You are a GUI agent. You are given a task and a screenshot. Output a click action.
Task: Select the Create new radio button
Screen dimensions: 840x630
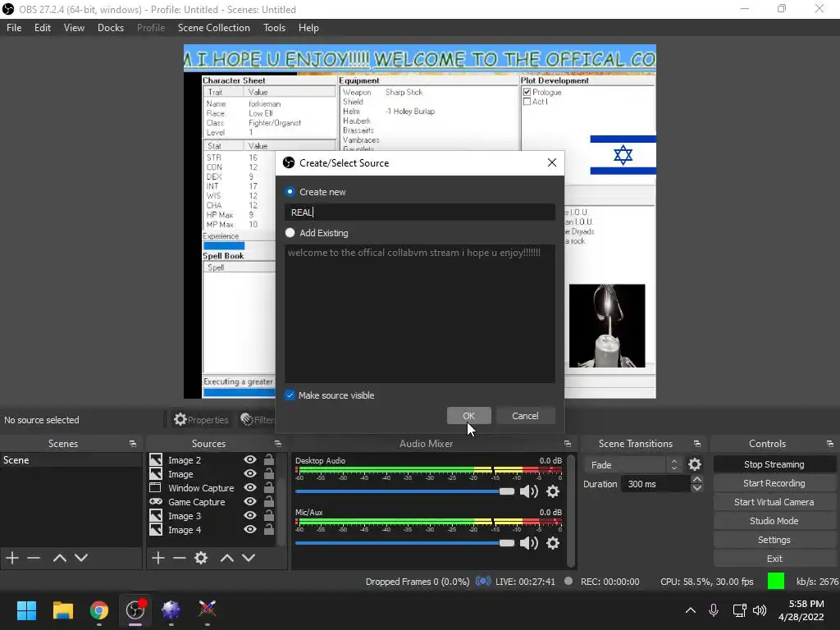point(290,191)
